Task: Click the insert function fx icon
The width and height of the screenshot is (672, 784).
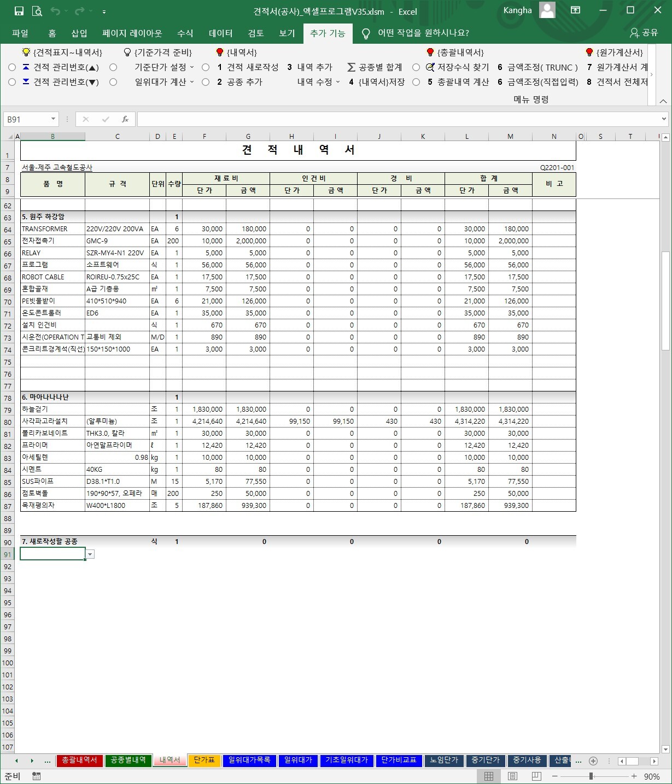Action: [125, 119]
